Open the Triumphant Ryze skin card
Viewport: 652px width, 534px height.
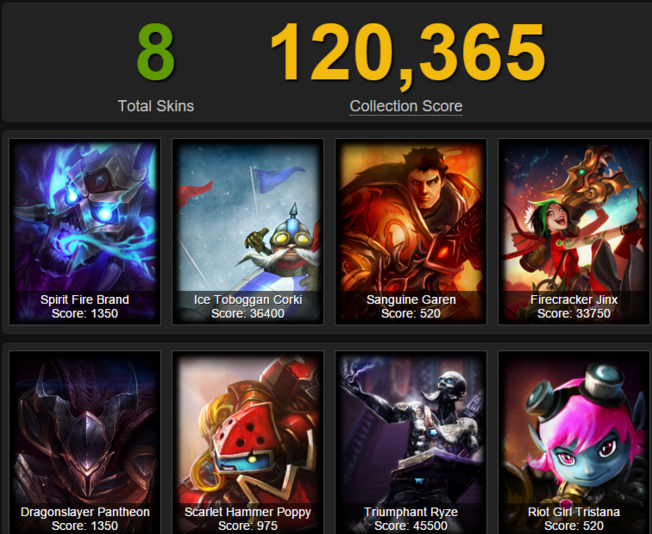[411, 443]
